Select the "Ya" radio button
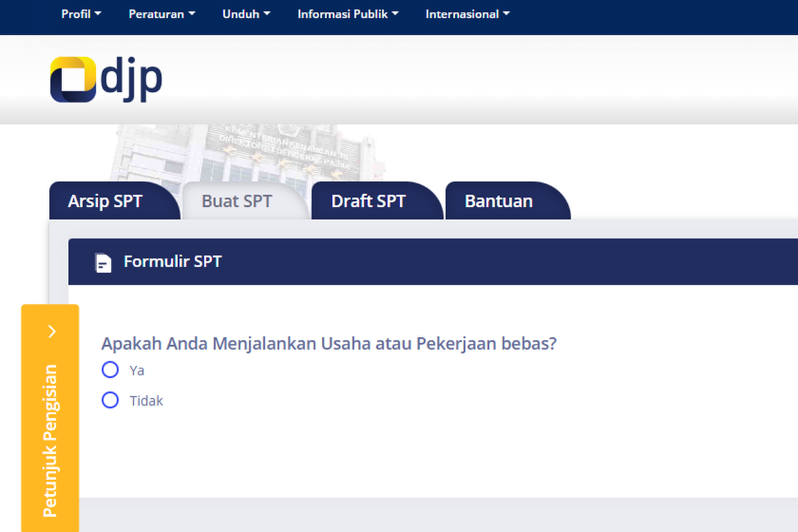The height and width of the screenshot is (532, 798). [110, 370]
